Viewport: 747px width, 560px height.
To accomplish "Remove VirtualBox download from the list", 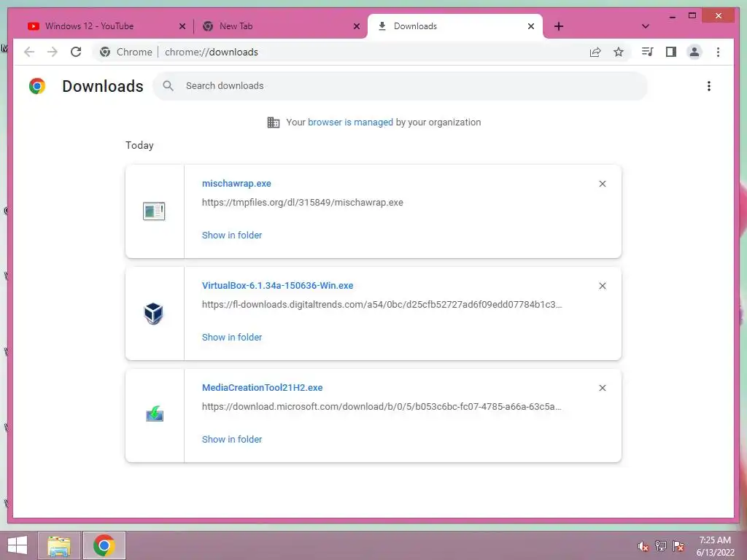I will (602, 286).
